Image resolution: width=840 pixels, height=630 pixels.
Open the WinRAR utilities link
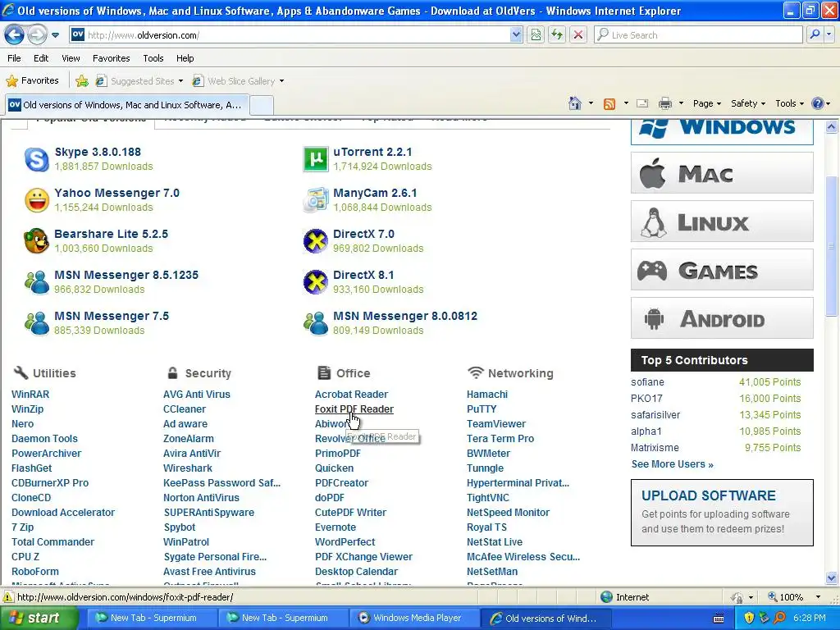point(30,395)
